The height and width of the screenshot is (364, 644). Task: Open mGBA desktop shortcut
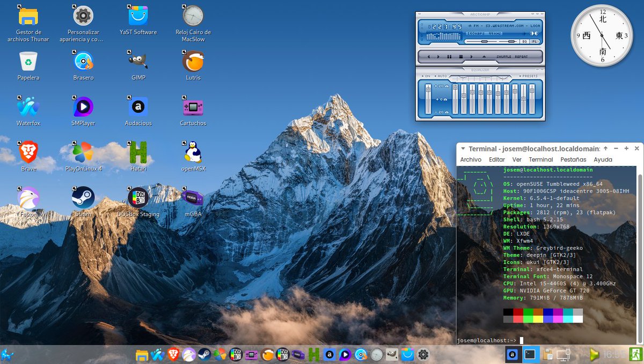tap(193, 202)
